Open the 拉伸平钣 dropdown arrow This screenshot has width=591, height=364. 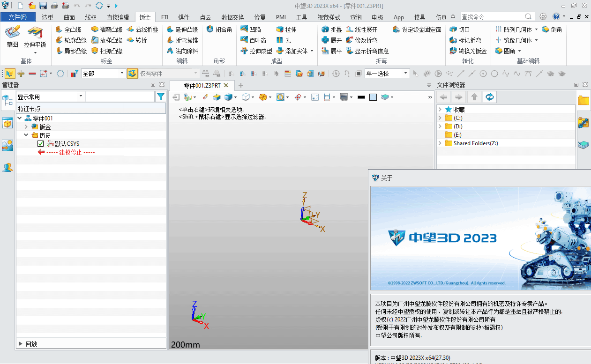(x=35, y=52)
